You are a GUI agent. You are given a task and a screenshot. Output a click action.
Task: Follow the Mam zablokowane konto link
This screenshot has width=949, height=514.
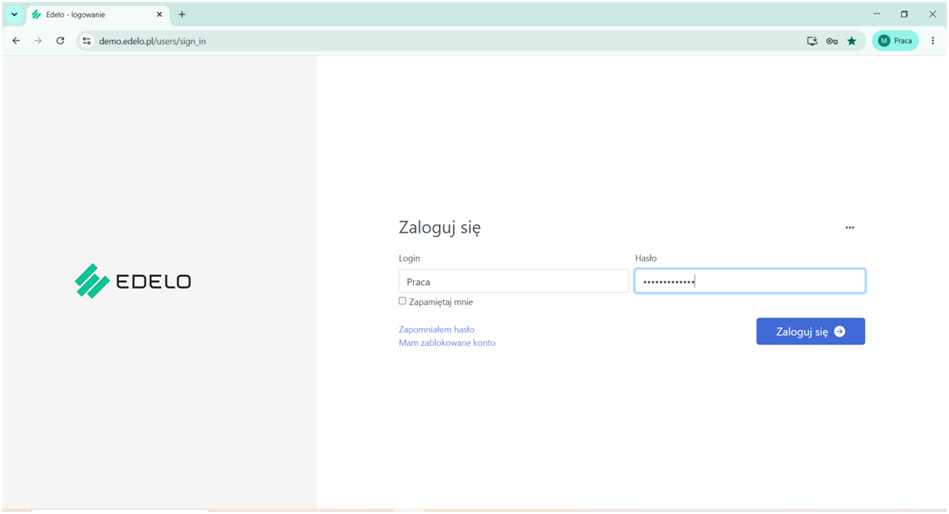(447, 343)
